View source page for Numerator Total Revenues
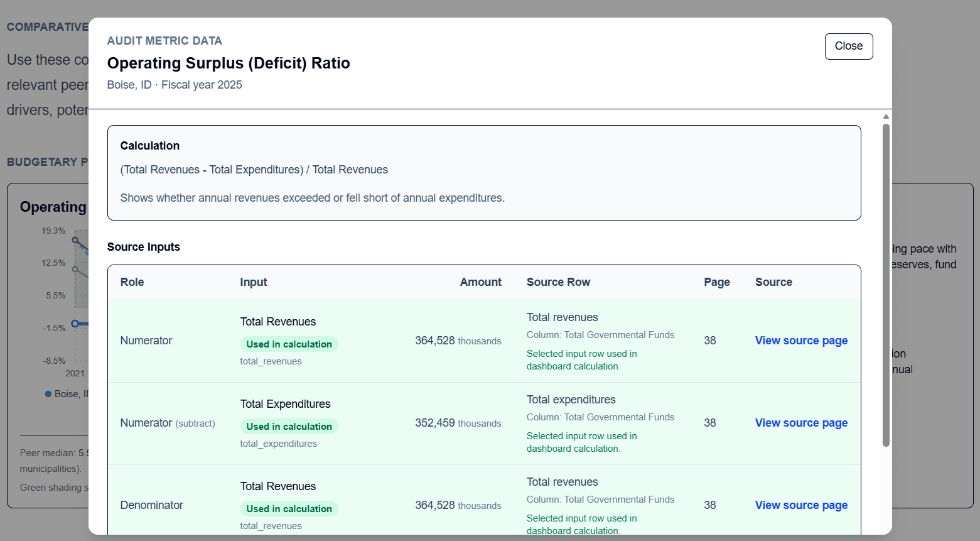Screen dimensions: 980x541 click(x=801, y=341)
